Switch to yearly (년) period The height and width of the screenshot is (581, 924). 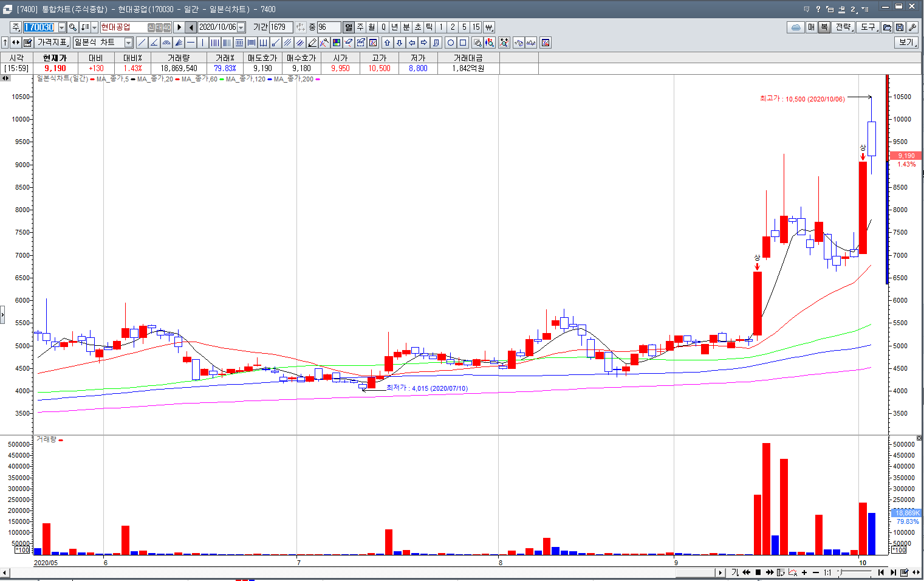point(395,27)
